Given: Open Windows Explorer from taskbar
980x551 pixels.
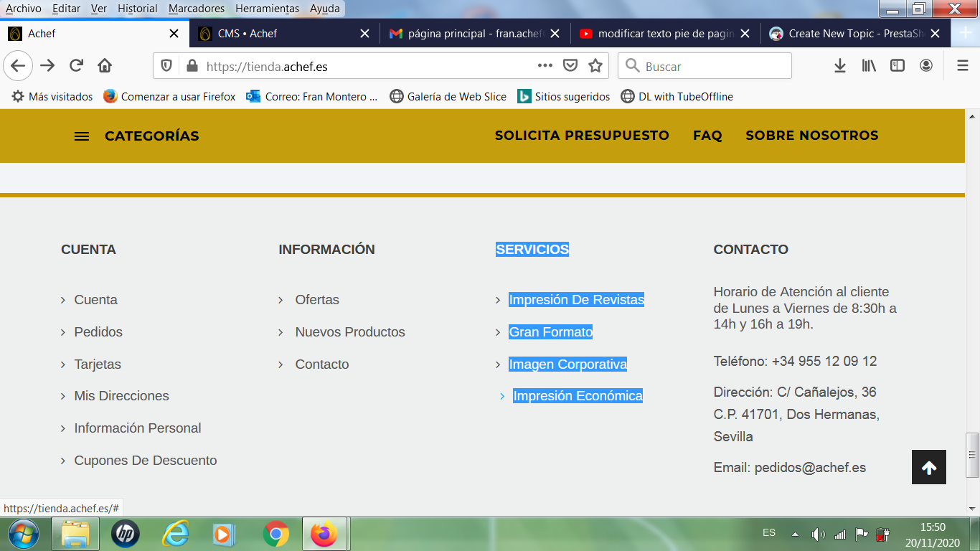Looking at the screenshot, I should (75, 534).
